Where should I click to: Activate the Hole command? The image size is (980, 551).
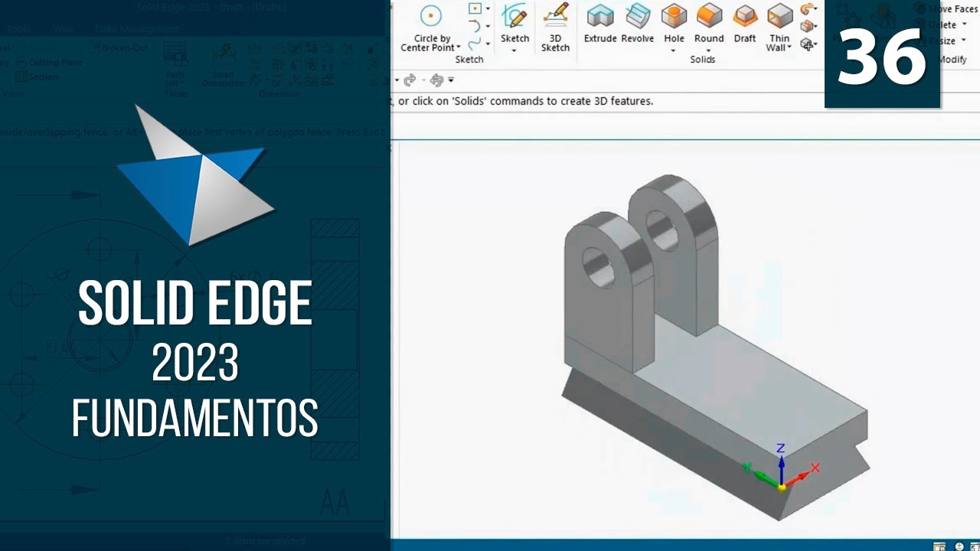point(674,24)
